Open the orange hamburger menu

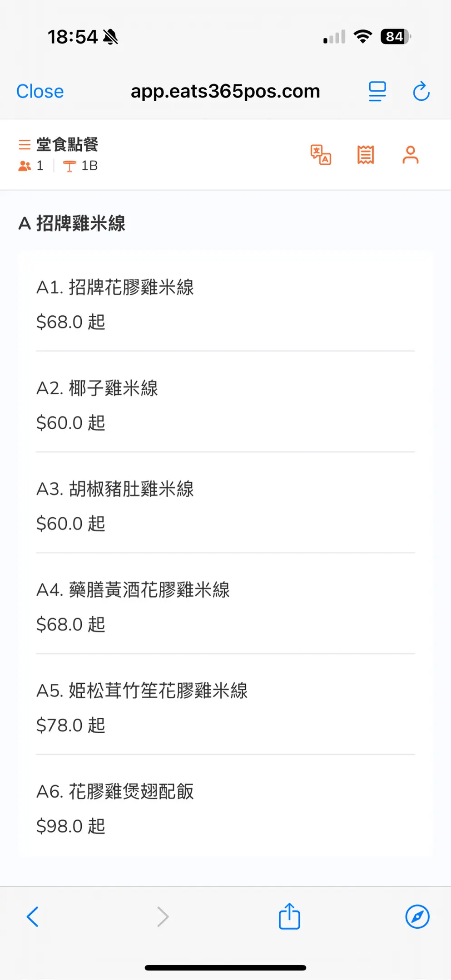[x=25, y=145]
